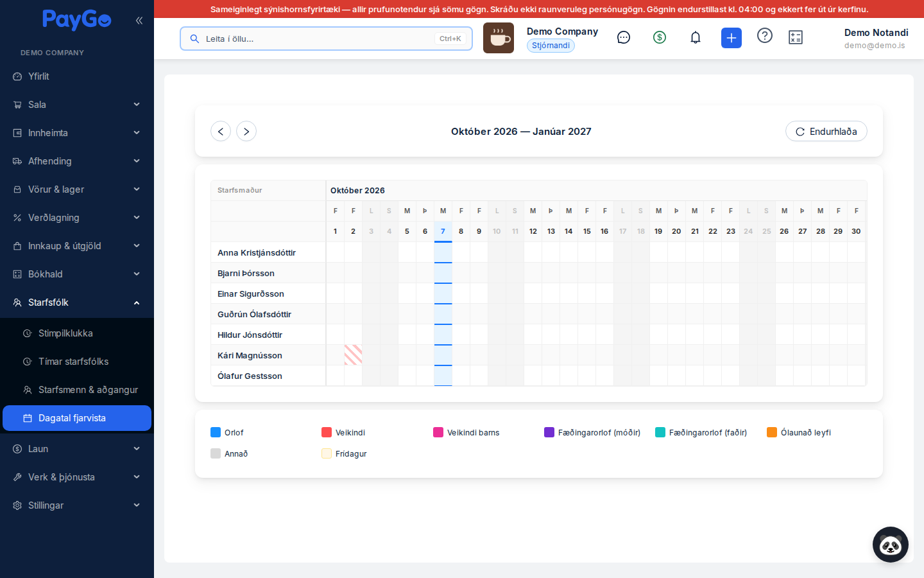924x578 pixels.
Task: Click the highlighted day 7 column header
Action: pos(443,231)
